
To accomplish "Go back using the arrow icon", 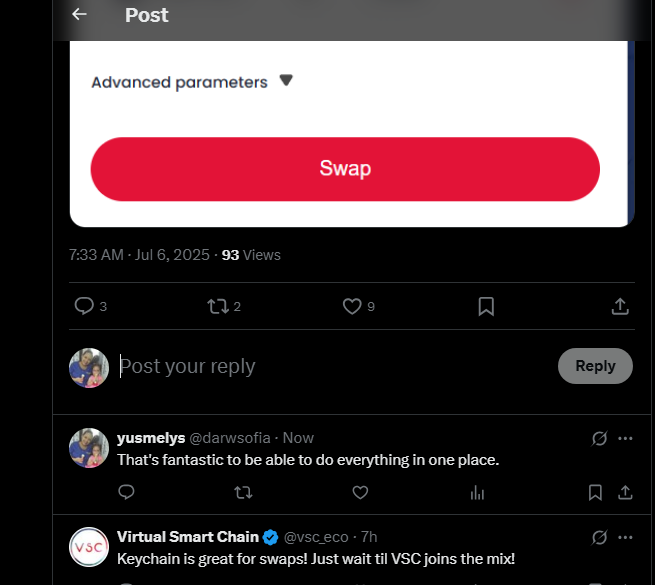I will pos(79,15).
